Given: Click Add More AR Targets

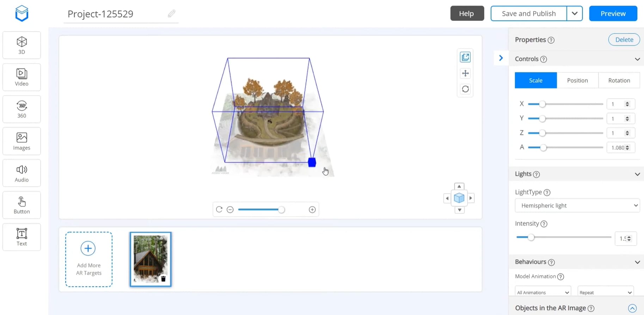Looking at the screenshot, I should [89, 259].
